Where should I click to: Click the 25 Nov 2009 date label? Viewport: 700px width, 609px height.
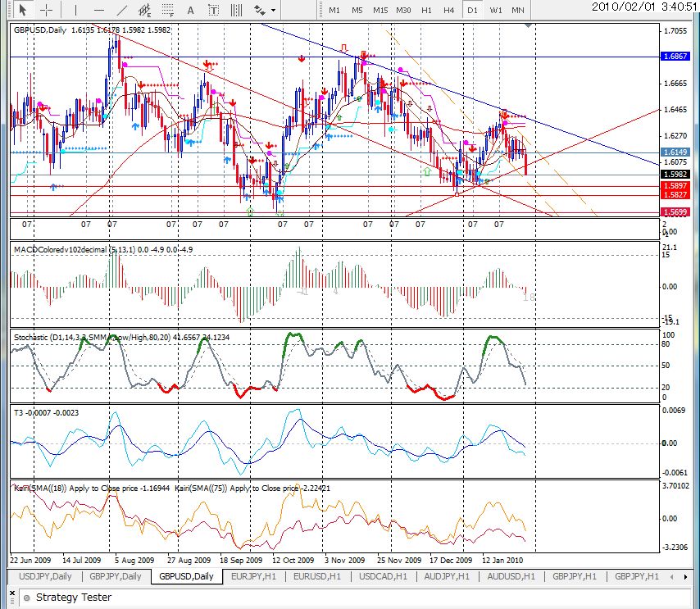[399, 560]
